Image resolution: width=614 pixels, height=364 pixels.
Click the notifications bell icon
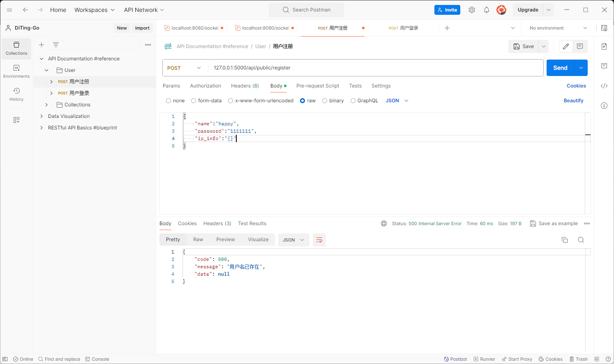pos(487,10)
